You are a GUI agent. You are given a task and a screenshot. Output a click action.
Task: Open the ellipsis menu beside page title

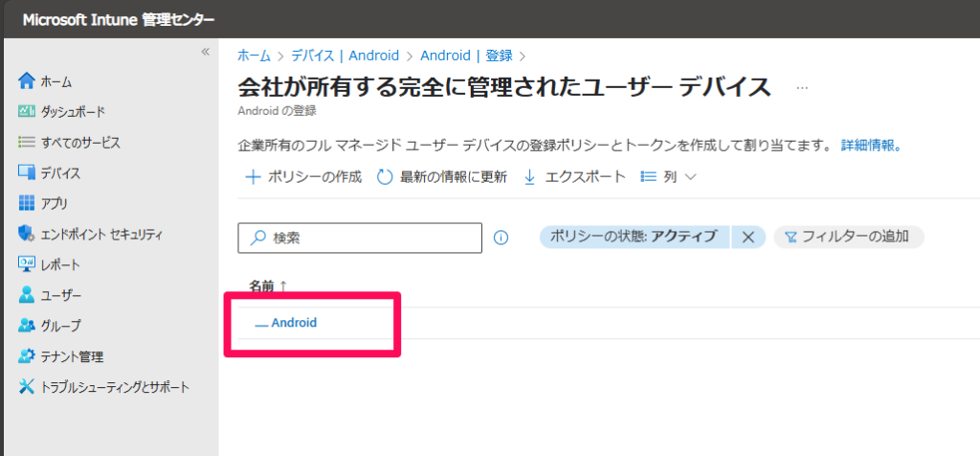coord(802,89)
